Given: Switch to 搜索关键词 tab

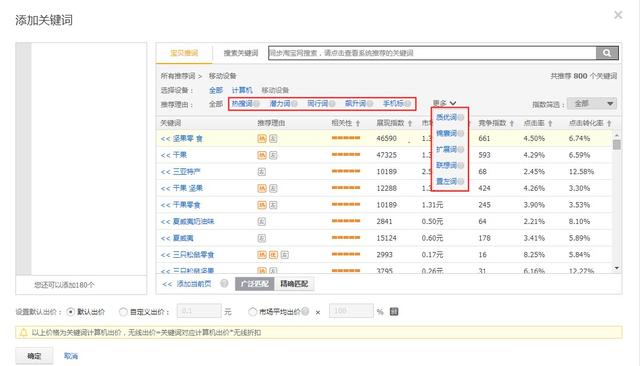Looking at the screenshot, I should 241,53.
